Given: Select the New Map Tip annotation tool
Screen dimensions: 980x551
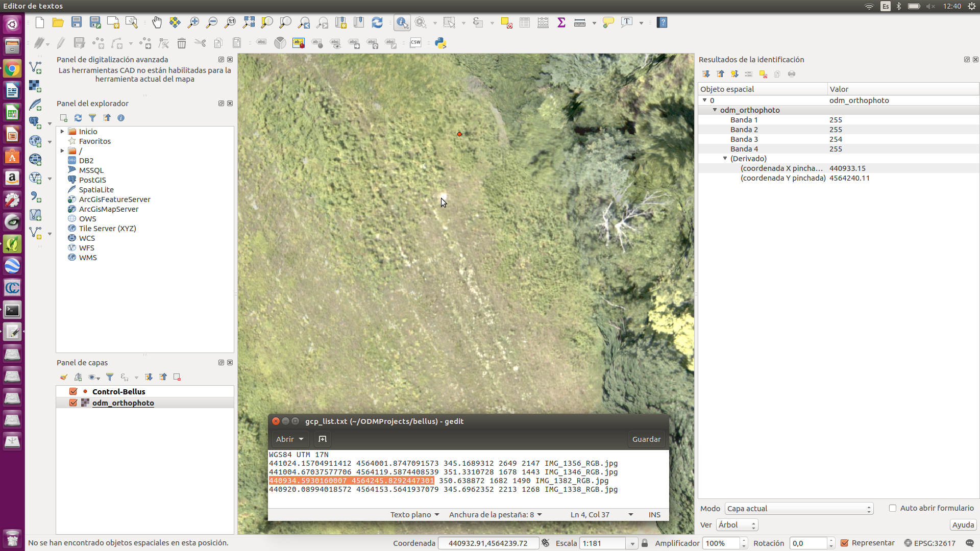Looking at the screenshot, I should coord(608,22).
